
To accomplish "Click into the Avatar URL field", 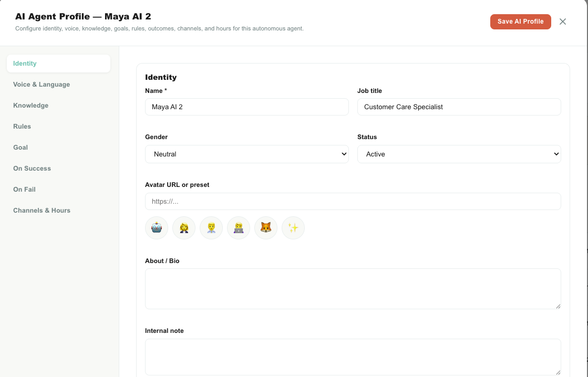I will (353, 201).
